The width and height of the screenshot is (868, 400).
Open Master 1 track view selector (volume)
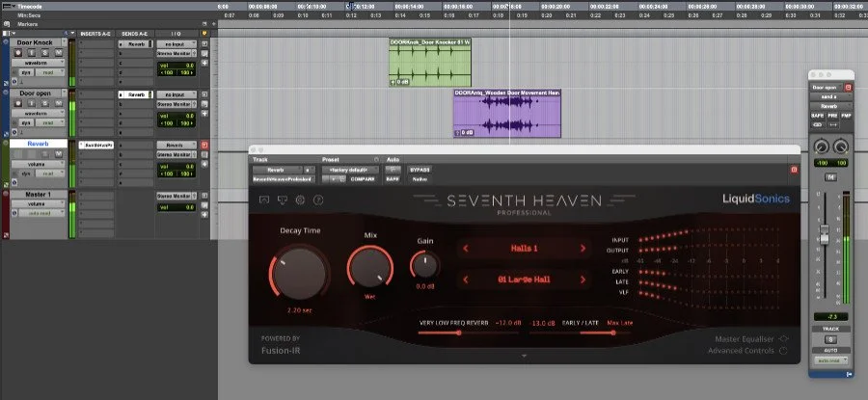click(39, 203)
